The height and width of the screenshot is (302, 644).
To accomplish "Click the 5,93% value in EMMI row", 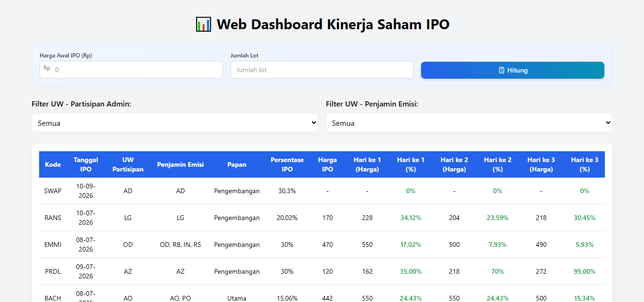I will coord(585,245).
